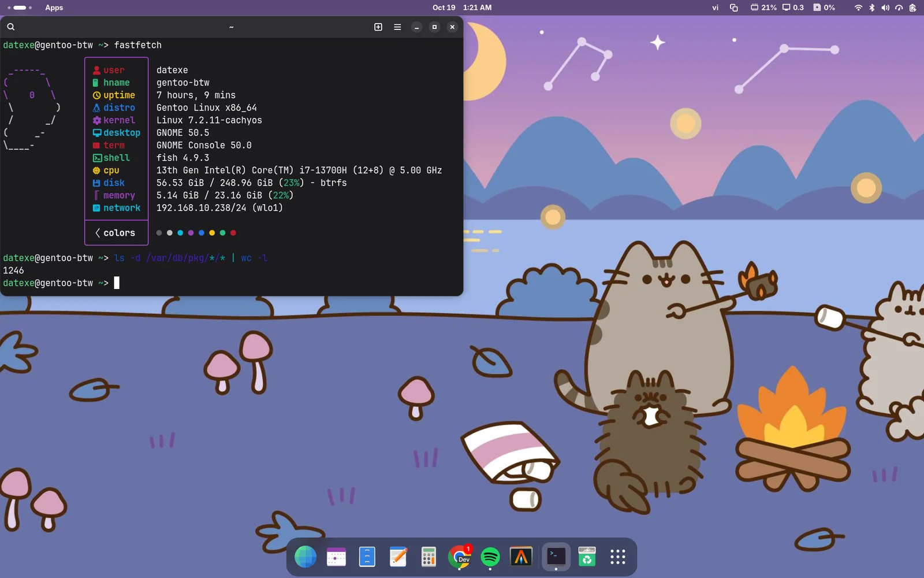Show all applications grid from the dock
Screen dimensions: 924x578
point(618,557)
